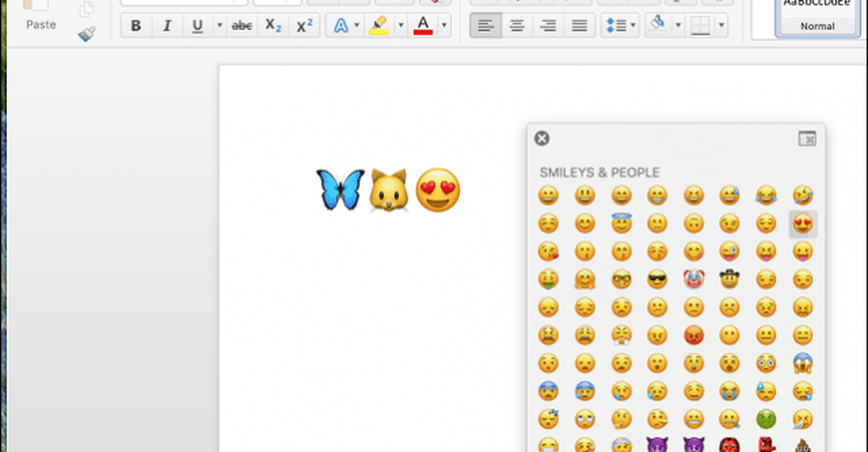This screenshot has height=452, width=868.
Task: Expand the line spacing dropdown
Action: pos(632,26)
